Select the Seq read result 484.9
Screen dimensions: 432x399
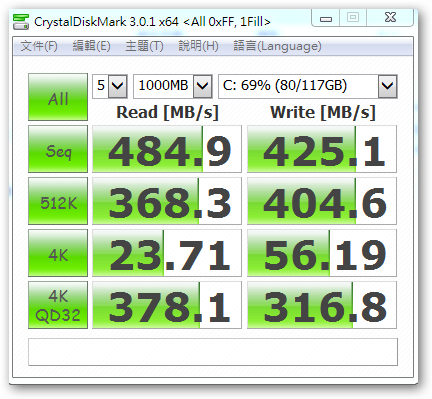167,149
